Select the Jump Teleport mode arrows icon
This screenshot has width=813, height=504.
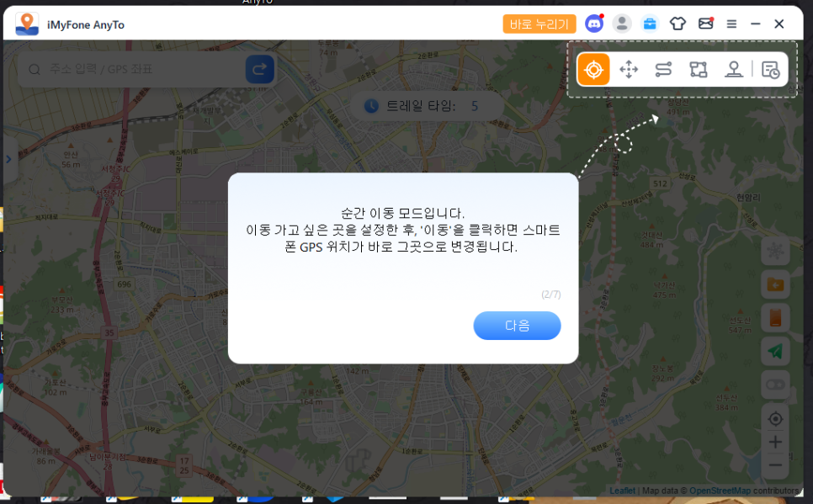629,69
